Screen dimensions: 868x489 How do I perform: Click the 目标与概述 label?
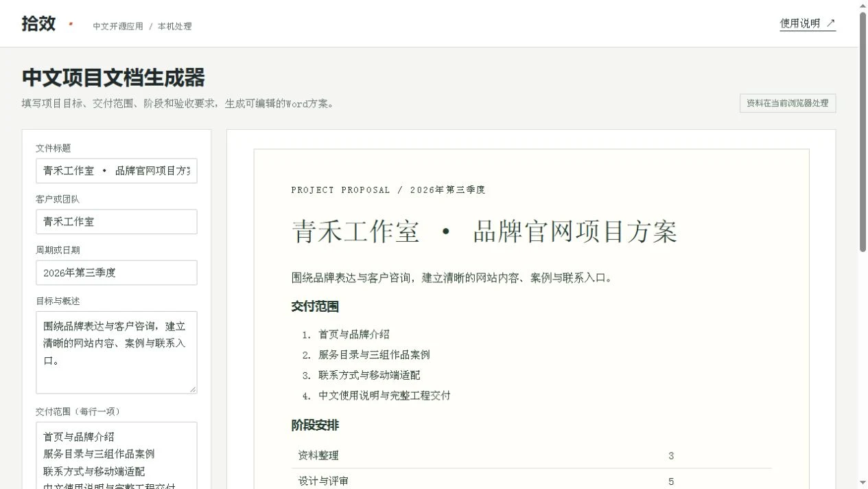click(x=58, y=301)
